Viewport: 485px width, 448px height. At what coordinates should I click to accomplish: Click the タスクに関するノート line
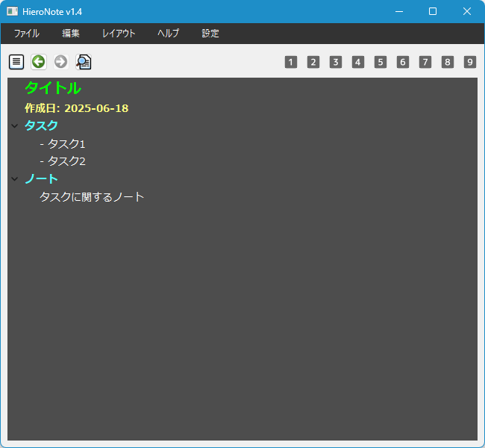coord(92,197)
